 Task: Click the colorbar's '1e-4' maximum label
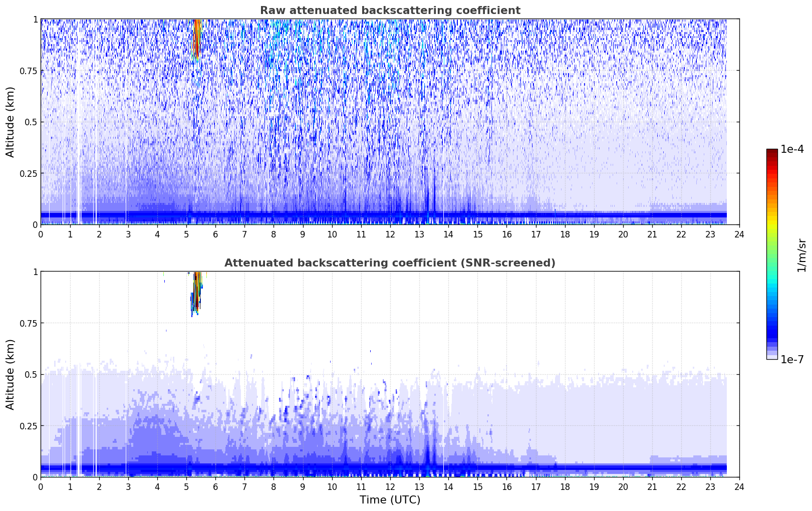pos(792,149)
